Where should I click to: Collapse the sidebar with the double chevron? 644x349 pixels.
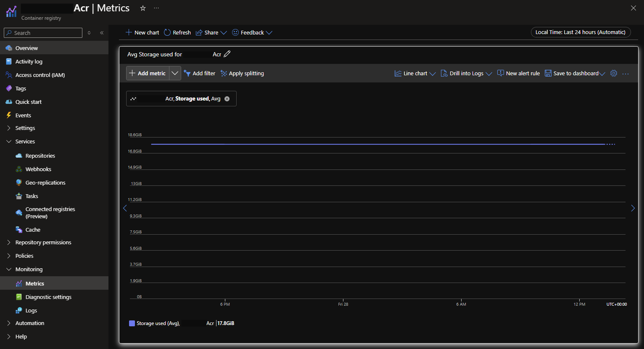pos(102,33)
